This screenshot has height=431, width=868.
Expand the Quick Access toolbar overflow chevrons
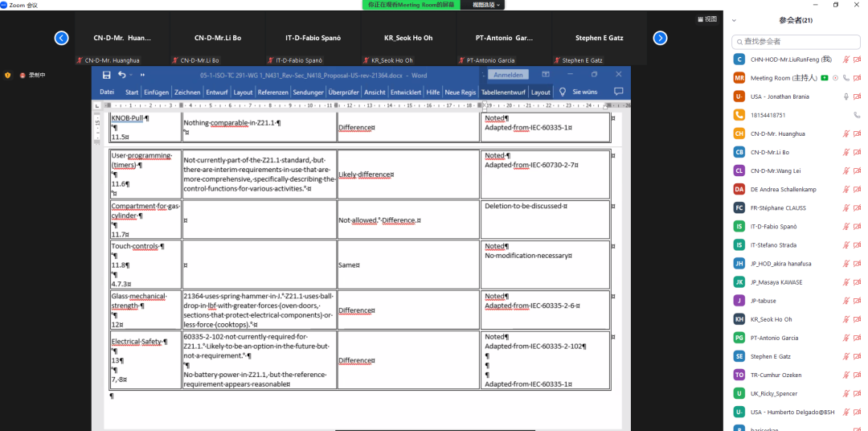point(142,76)
